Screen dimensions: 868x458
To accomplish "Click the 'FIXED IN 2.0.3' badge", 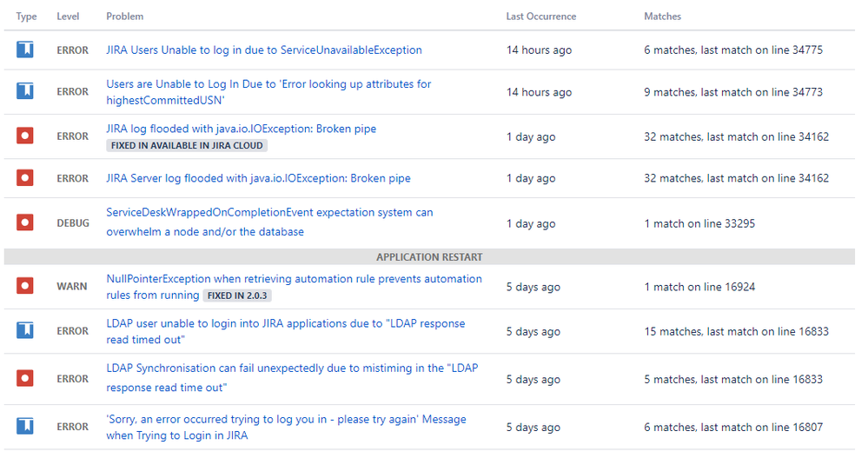I will tap(237, 295).
